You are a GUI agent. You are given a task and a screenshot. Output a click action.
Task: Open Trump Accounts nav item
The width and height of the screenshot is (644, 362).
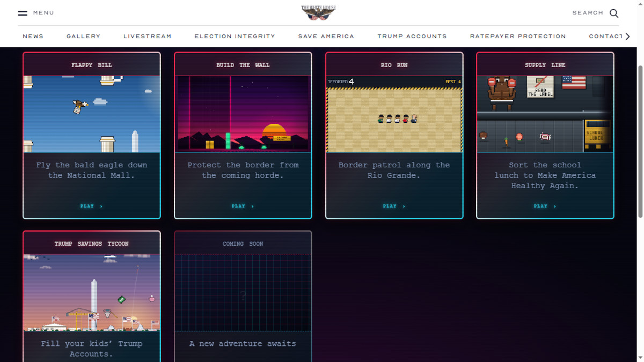pyautogui.click(x=412, y=36)
